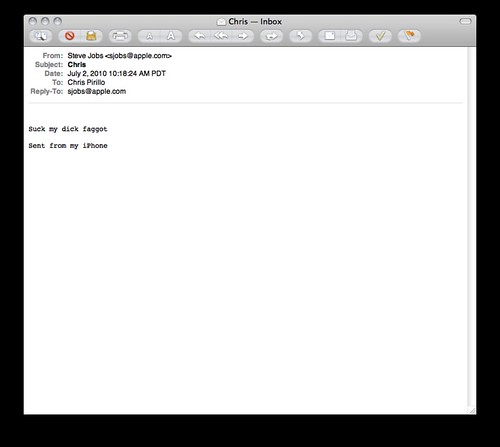
Task: Click the Bounce message toolbar icon
Action: pyautogui.click(x=301, y=36)
